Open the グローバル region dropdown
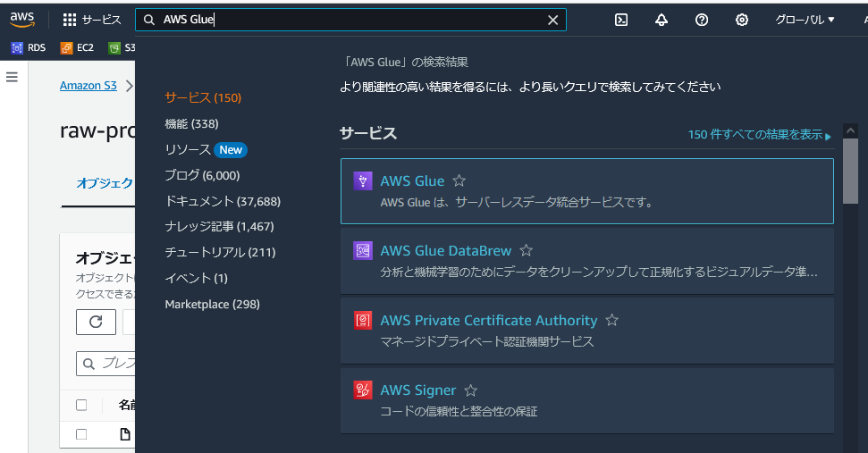The width and height of the screenshot is (868, 453). tap(805, 20)
